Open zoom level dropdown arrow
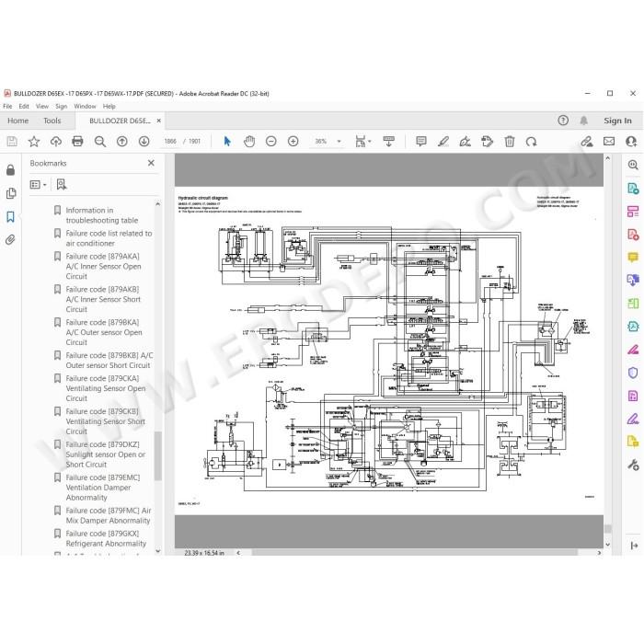This screenshot has width=644, height=644. pyautogui.click(x=339, y=142)
